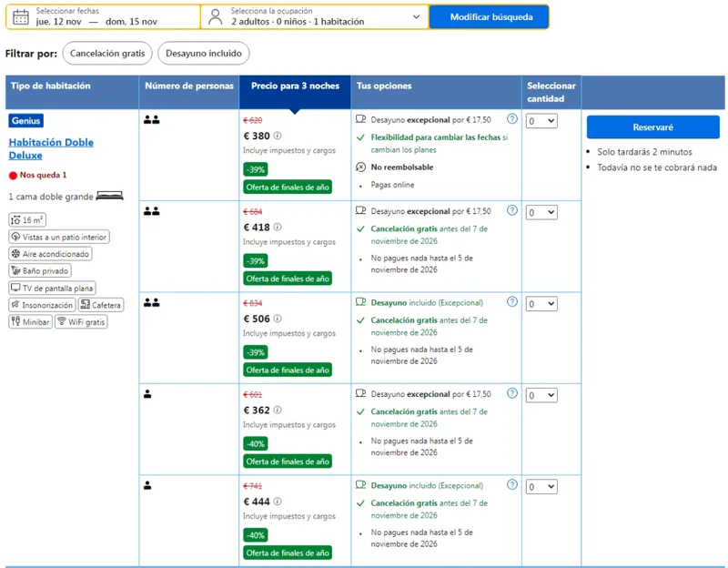This screenshot has width=728, height=568.
Task: Click the WiFi gratis amenity tag
Action: pyautogui.click(x=81, y=322)
